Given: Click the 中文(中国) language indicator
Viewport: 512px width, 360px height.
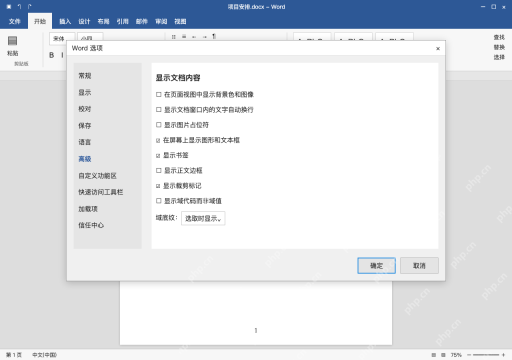Looking at the screenshot, I should [44, 355].
